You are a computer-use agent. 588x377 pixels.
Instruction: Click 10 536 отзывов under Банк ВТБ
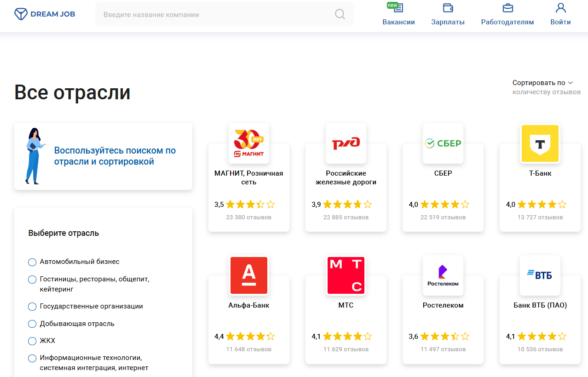pos(540,349)
